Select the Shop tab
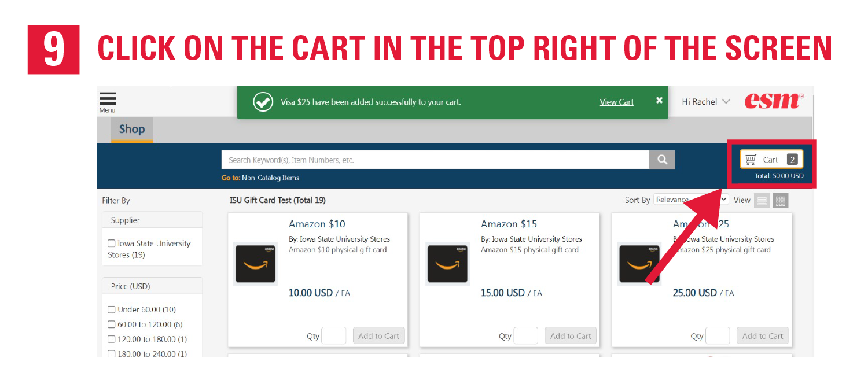The image size is (868, 369). tap(132, 130)
